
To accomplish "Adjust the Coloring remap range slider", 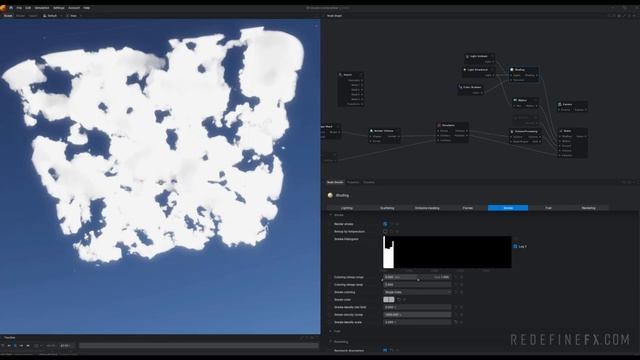I will pyautogui.click(x=417, y=277).
